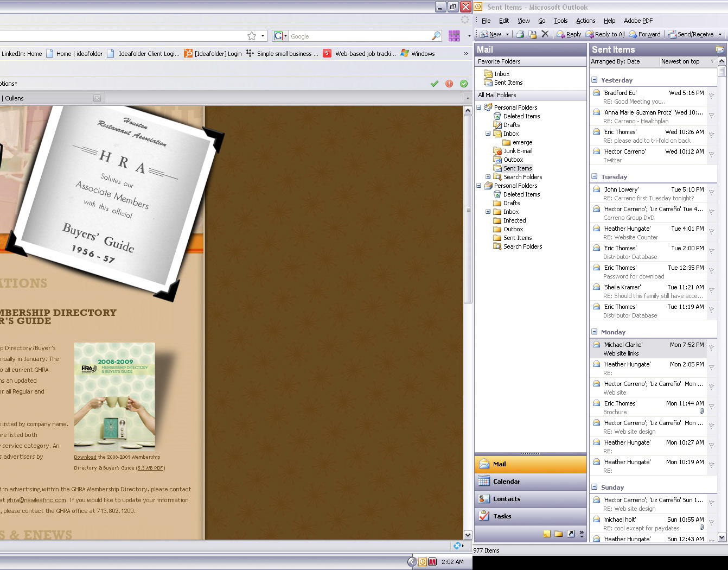Click the browser search magnifier icon

436,36
